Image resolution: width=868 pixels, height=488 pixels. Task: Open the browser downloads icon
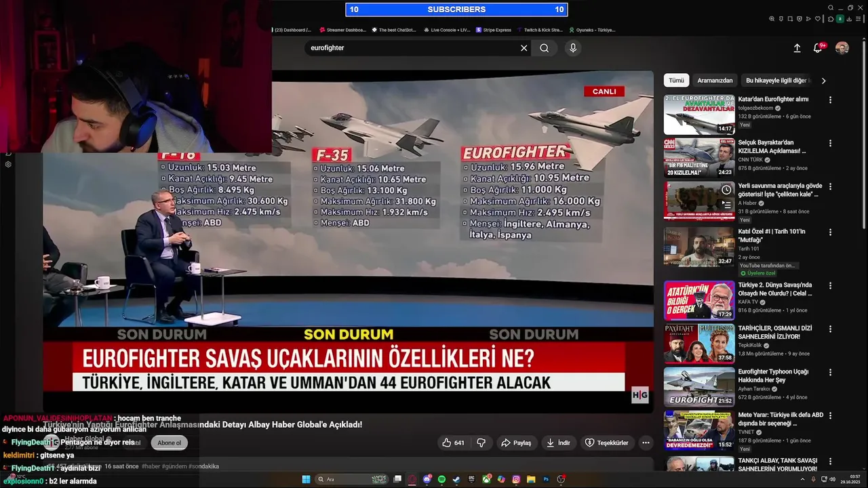(849, 19)
